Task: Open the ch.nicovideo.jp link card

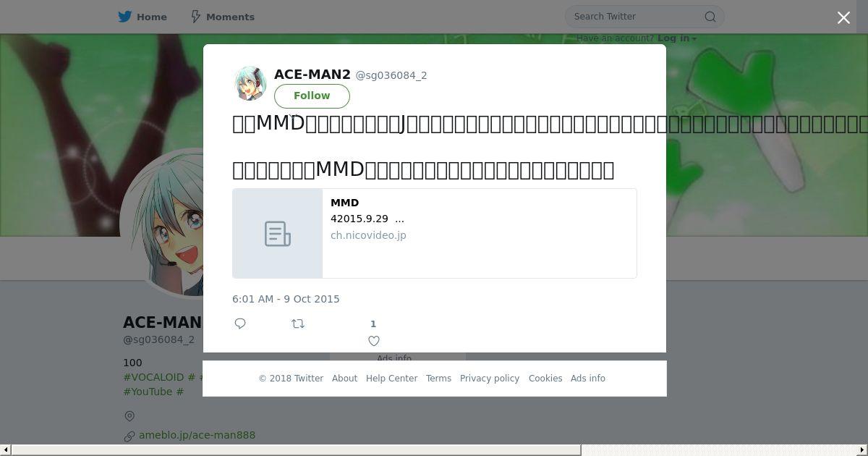Action: (435, 233)
